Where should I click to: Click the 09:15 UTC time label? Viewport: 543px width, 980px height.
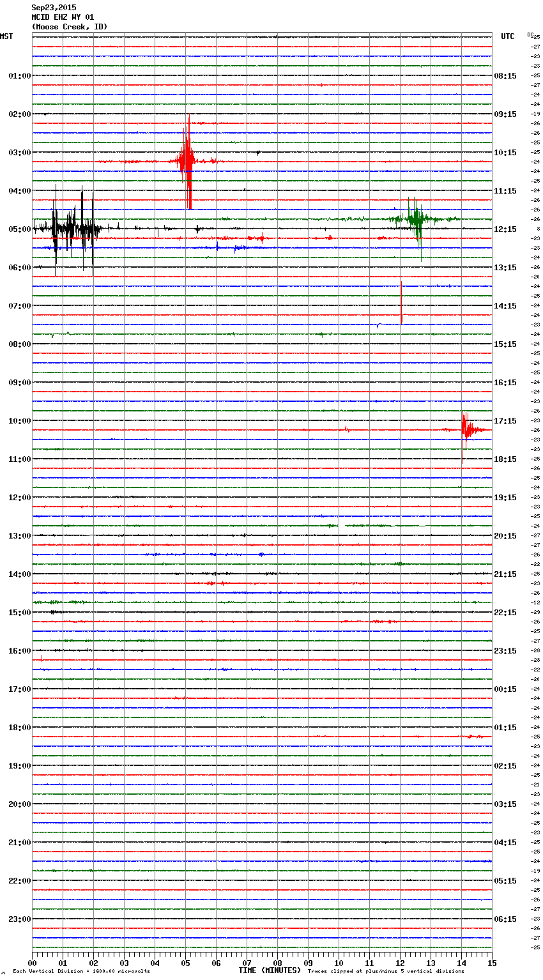click(505, 114)
